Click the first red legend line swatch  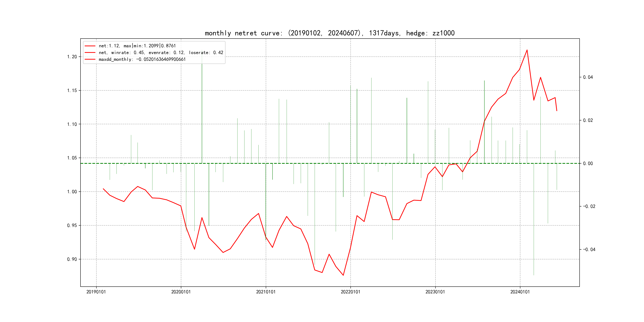tap(90, 46)
